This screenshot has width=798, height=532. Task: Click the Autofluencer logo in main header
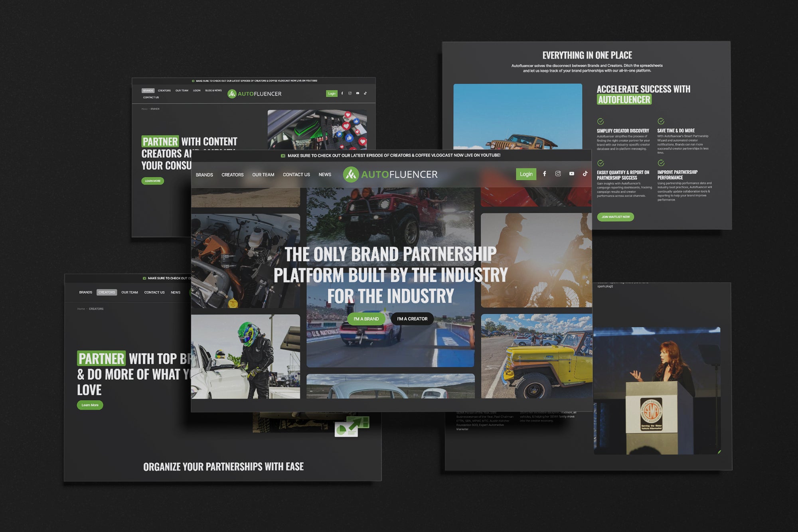(x=390, y=174)
